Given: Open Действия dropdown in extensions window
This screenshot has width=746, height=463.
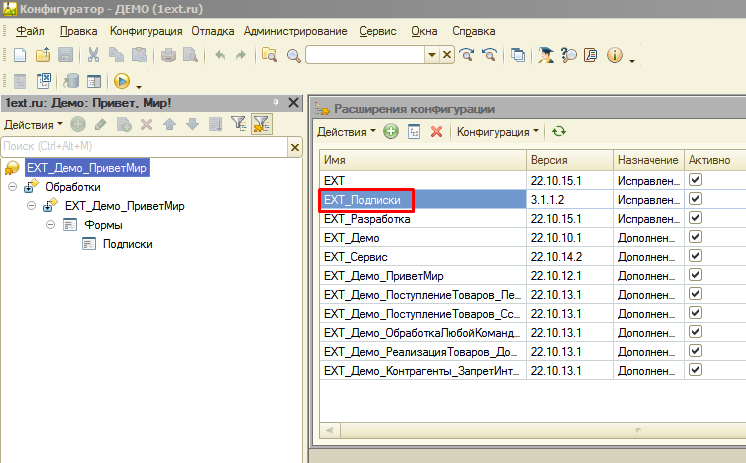Looking at the screenshot, I should coord(346,132).
